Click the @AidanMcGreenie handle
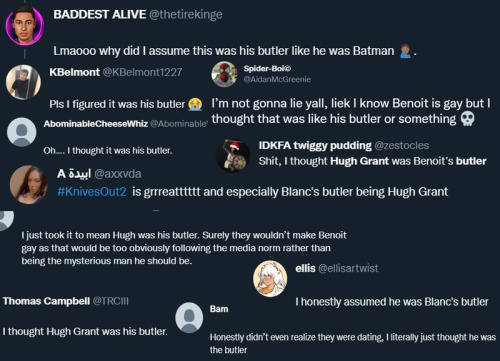The width and height of the screenshot is (500, 361). click(277, 79)
